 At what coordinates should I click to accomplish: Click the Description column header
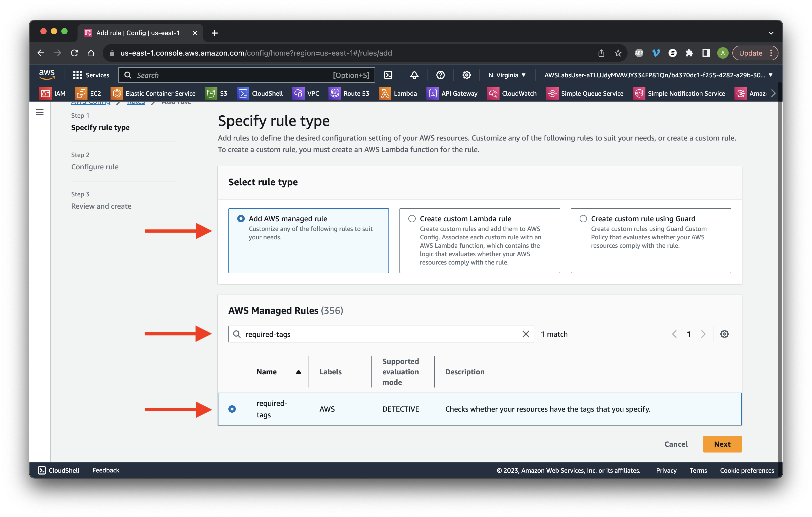click(465, 371)
